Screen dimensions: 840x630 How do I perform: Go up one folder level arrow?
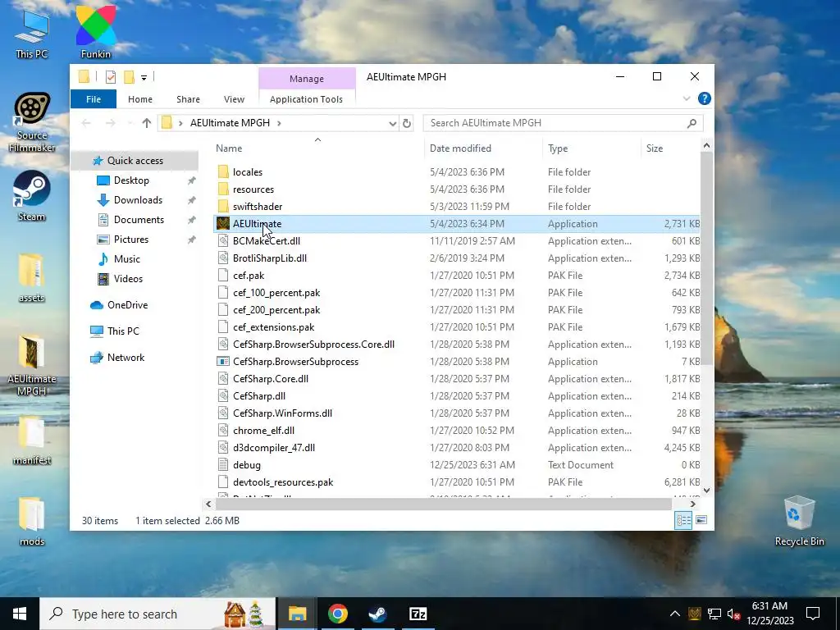click(x=146, y=123)
